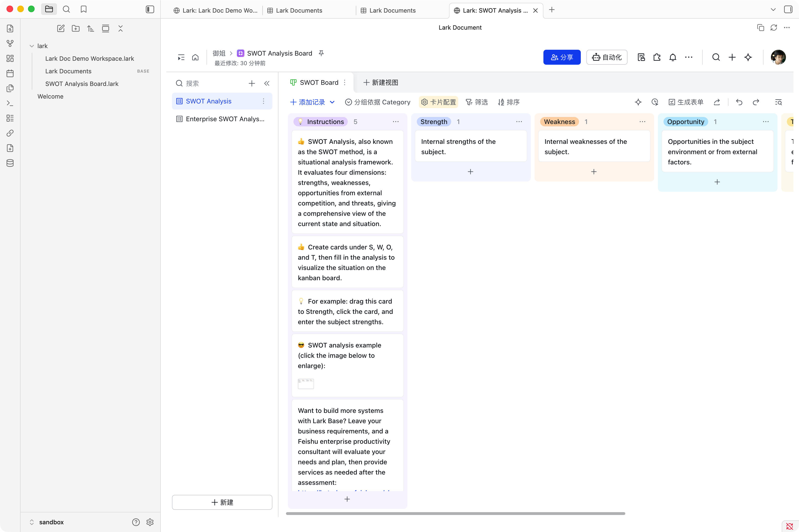This screenshot has height=532, width=799.
Task: Open 卡片配置 card configuration
Action: [438, 102]
